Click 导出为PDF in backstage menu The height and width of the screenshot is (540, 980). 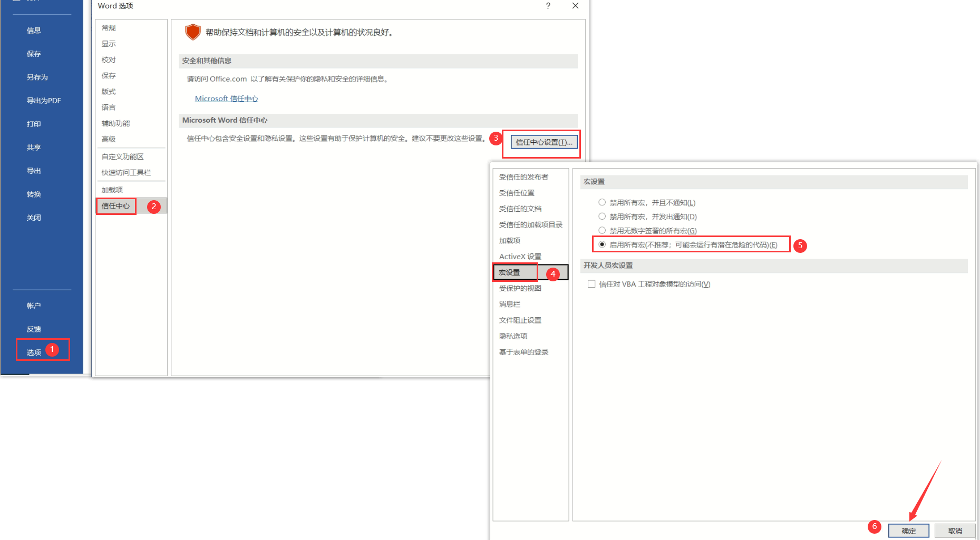click(44, 101)
